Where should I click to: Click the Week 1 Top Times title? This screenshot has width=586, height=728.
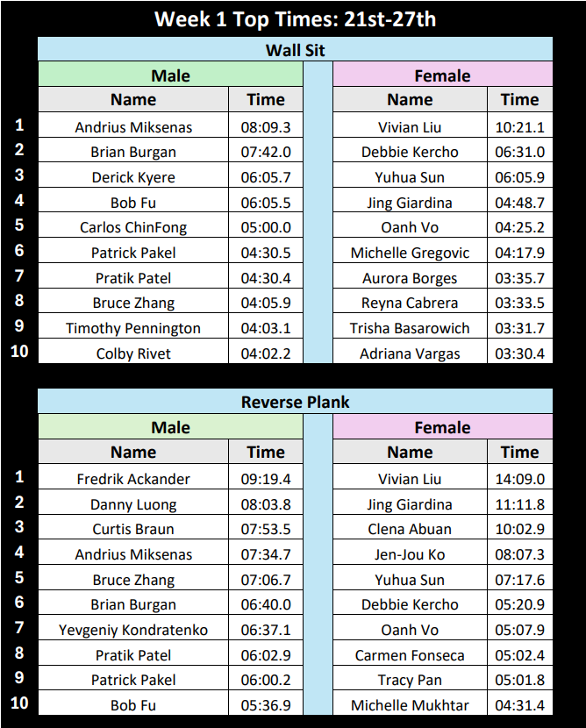click(x=296, y=19)
